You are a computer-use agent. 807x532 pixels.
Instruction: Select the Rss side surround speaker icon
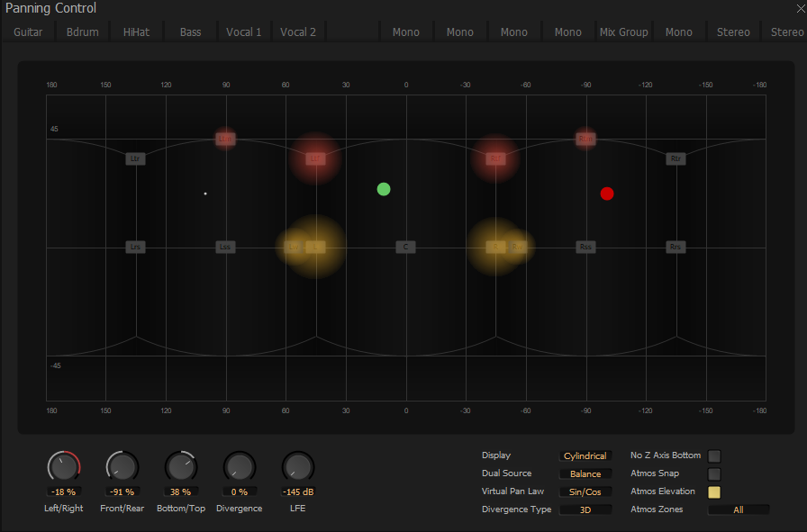[x=585, y=246]
